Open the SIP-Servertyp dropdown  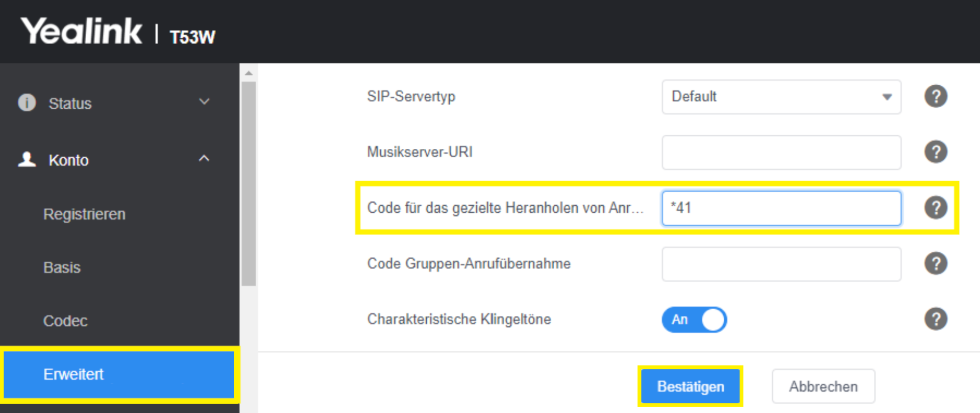[x=781, y=97]
